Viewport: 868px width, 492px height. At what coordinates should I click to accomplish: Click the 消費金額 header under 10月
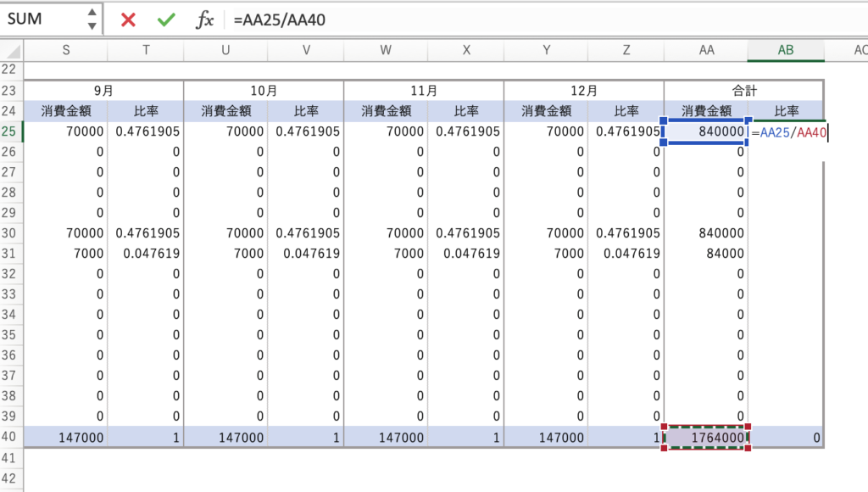pyautogui.click(x=225, y=110)
